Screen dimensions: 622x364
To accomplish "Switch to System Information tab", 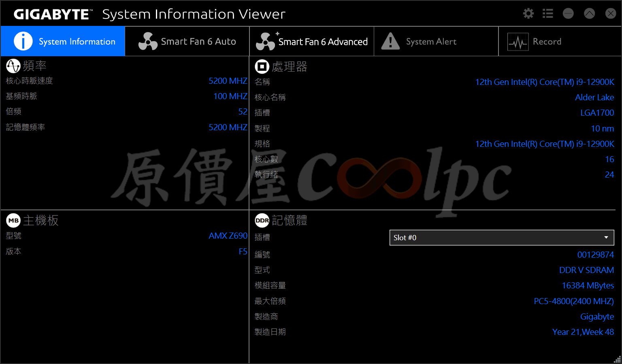I will [x=63, y=41].
